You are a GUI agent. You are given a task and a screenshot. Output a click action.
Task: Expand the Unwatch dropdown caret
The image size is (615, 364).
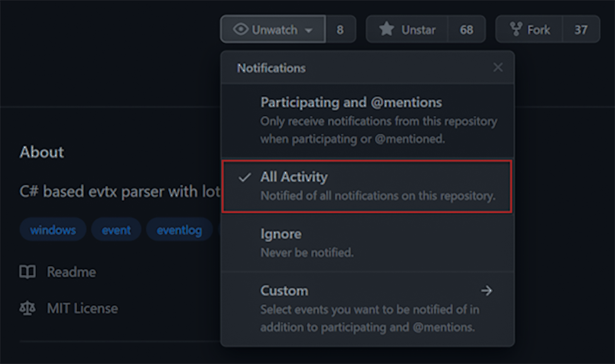pyautogui.click(x=308, y=30)
